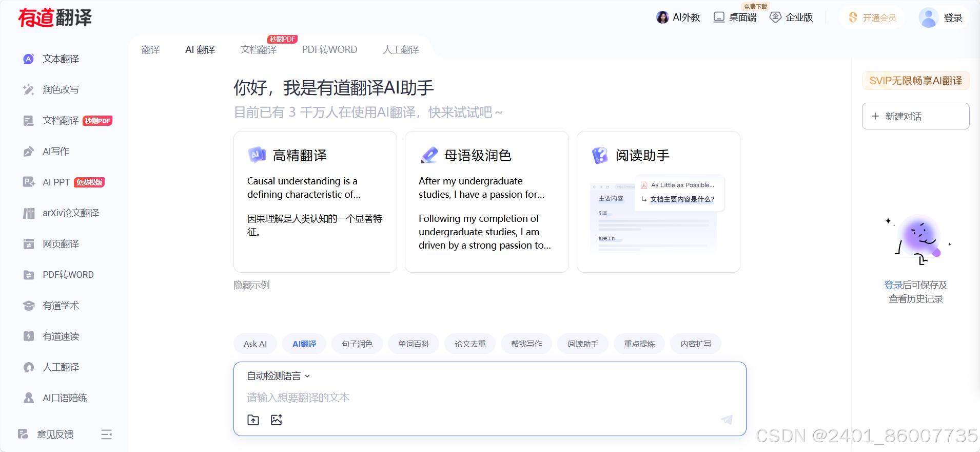Click the 阅读助手 card title icon
Screen dimensions: 980x452
click(x=600, y=155)
